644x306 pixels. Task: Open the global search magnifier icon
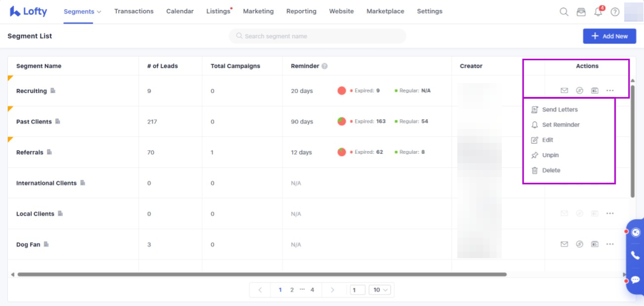(x=564, y=12)
